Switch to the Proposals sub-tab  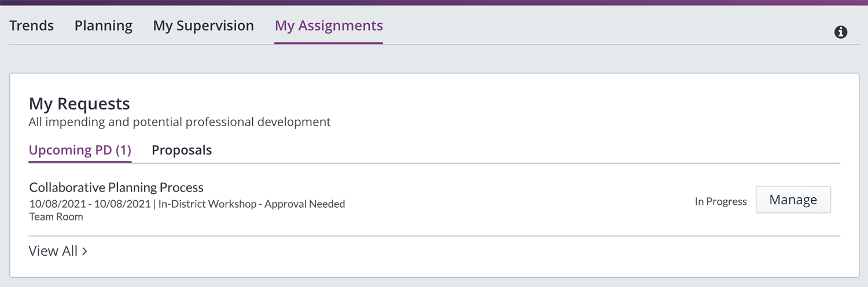click(182, 150)
